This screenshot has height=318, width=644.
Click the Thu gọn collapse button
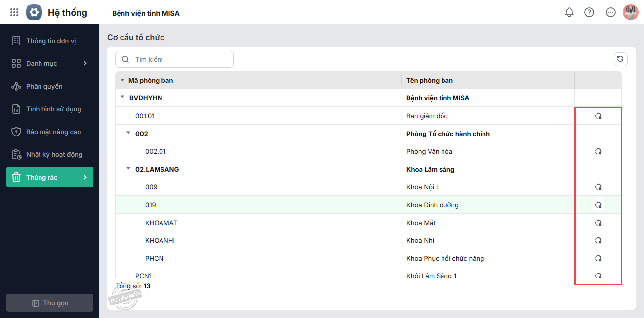(50, 303)
